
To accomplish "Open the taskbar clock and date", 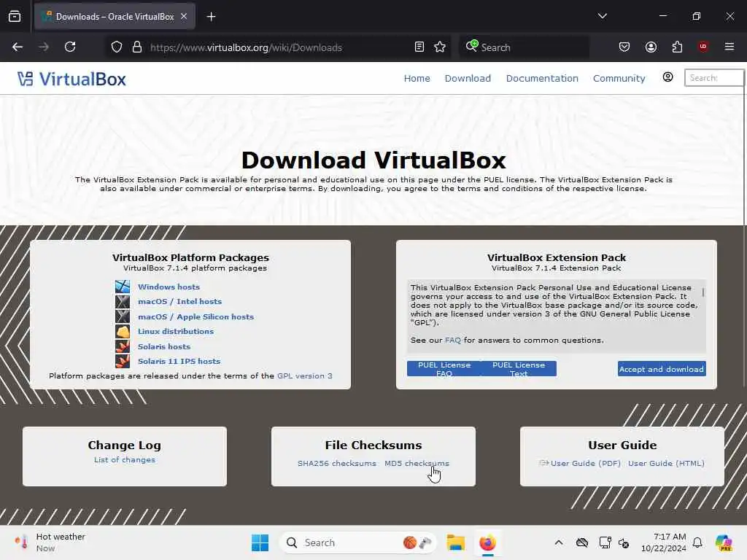I will 663,542.
